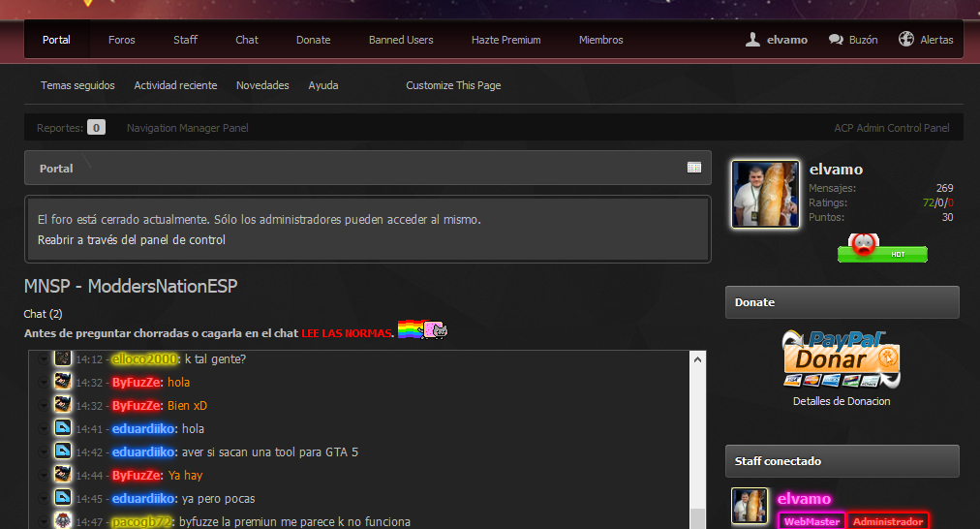This screenshot has width=980, height=529.
Task: Click the Nyan Cat rainbow image
Action: pyautogui.click(x=422, y=330)
